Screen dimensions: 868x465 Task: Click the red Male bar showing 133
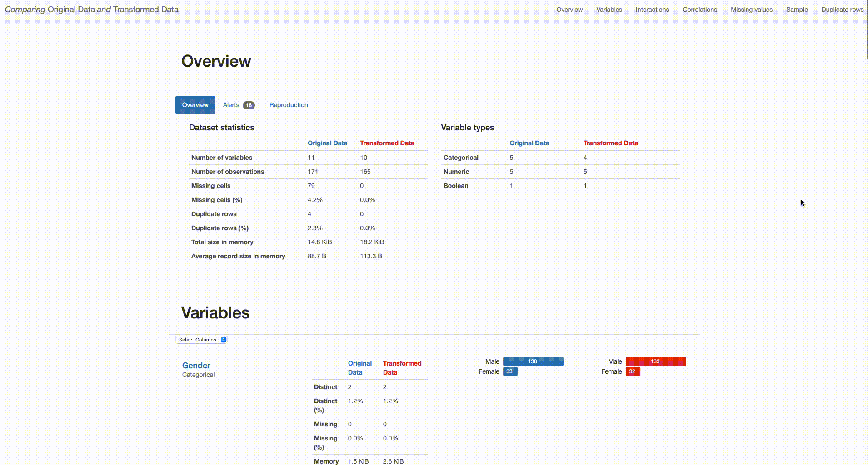point(656,361)
